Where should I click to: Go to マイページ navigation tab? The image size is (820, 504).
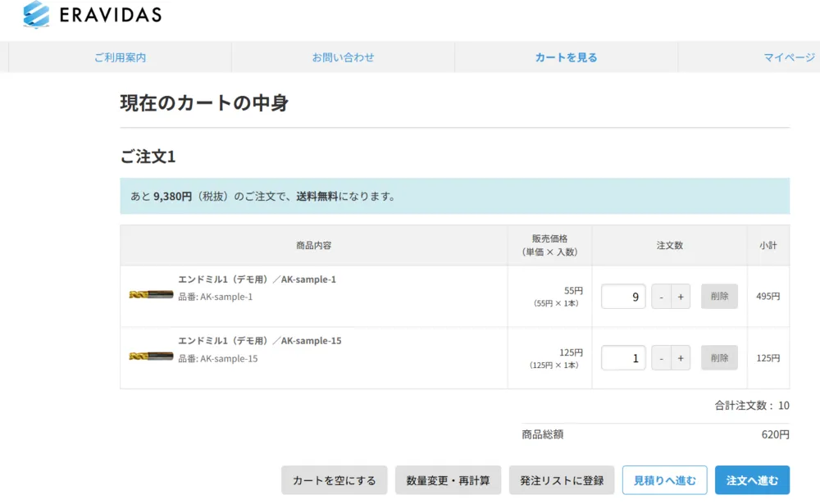pyautogui.click(x=789, y=57)
